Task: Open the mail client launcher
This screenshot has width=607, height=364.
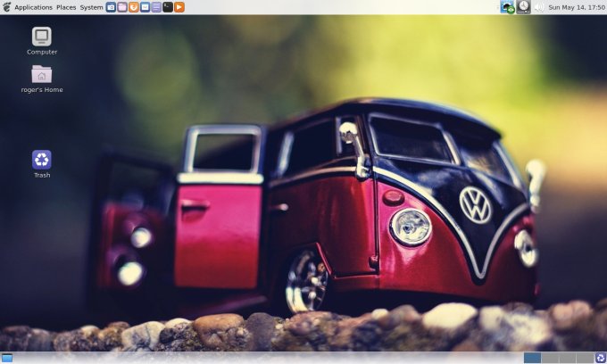Action: click(145, 7)
